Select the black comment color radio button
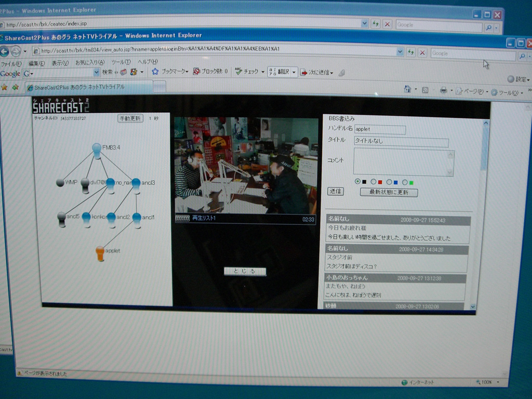 [x=357, y=181]
